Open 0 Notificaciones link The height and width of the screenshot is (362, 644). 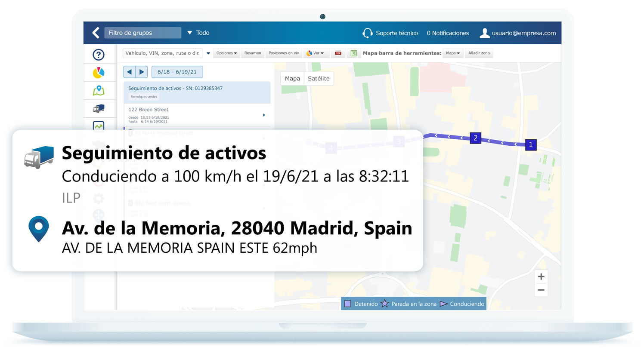click(x=448, y=33)
